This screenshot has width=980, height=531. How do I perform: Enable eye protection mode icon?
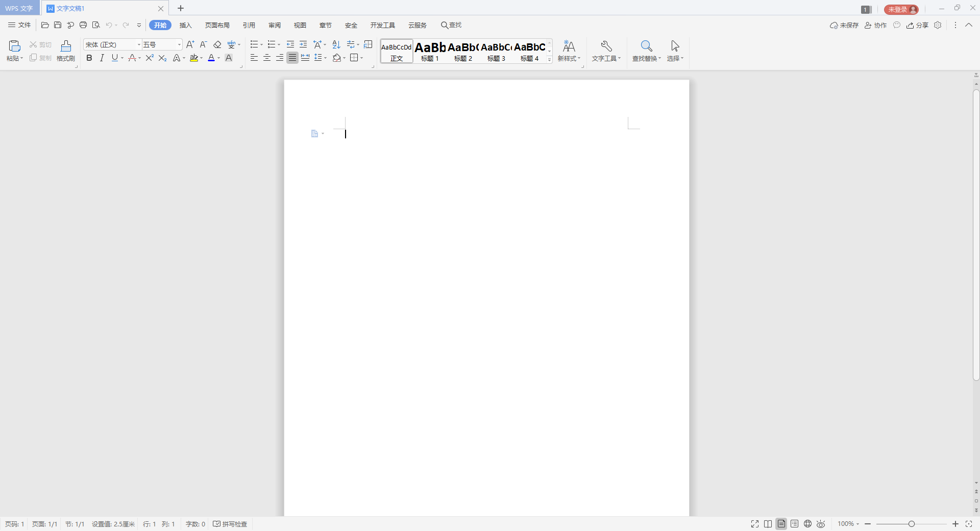tap(821, 524)
